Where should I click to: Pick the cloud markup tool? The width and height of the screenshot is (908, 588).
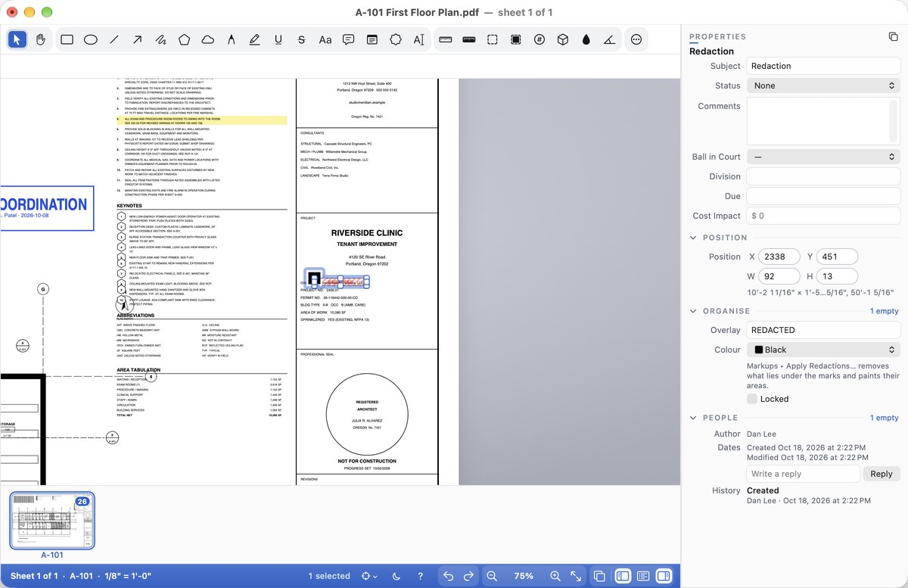click(x=208, y=39)
